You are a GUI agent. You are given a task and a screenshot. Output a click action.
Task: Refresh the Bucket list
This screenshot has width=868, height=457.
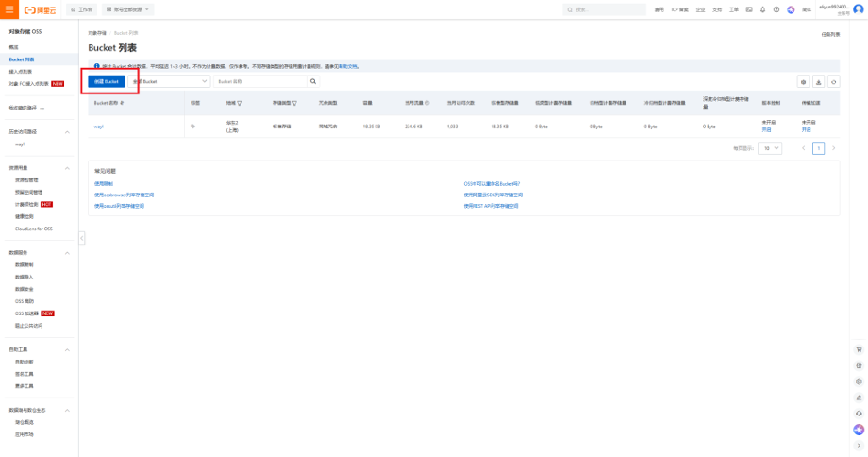pos(833,82)
